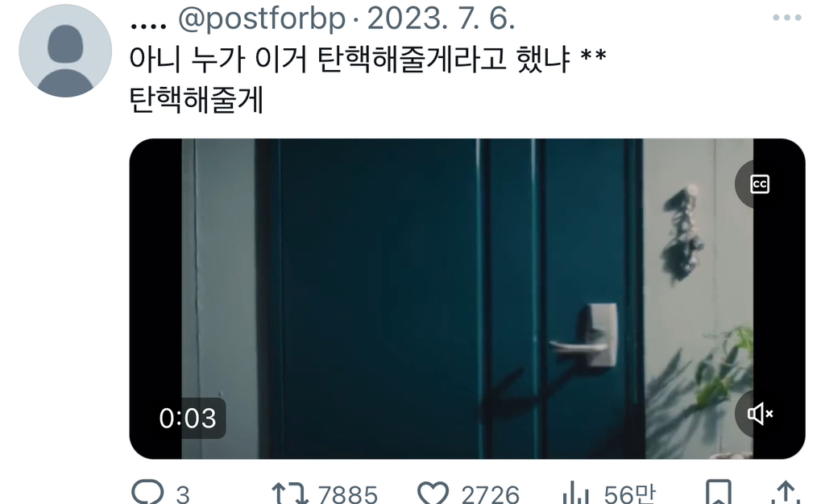Image resolution: width=825 pixels, height=504 pixels.
Task: Bookmark this tweet
Action: point(719,493)
